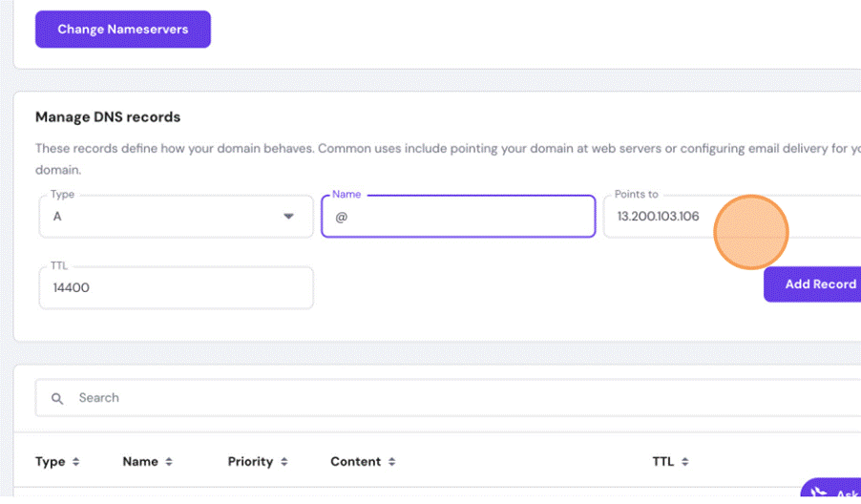Click sort arrows beside Type column
The image size is (861, 504).
pos(76,462)
